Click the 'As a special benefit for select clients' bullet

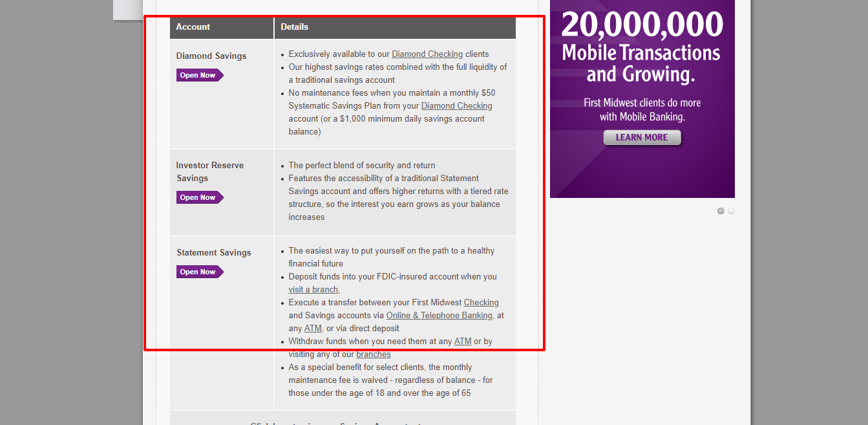(x=391, y=380)
